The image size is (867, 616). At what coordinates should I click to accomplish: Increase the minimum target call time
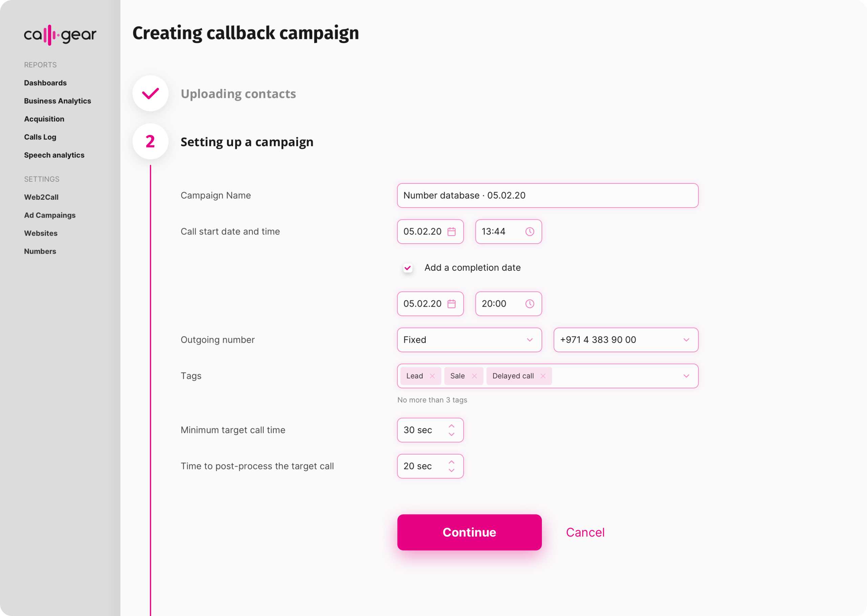click(451, 425)
